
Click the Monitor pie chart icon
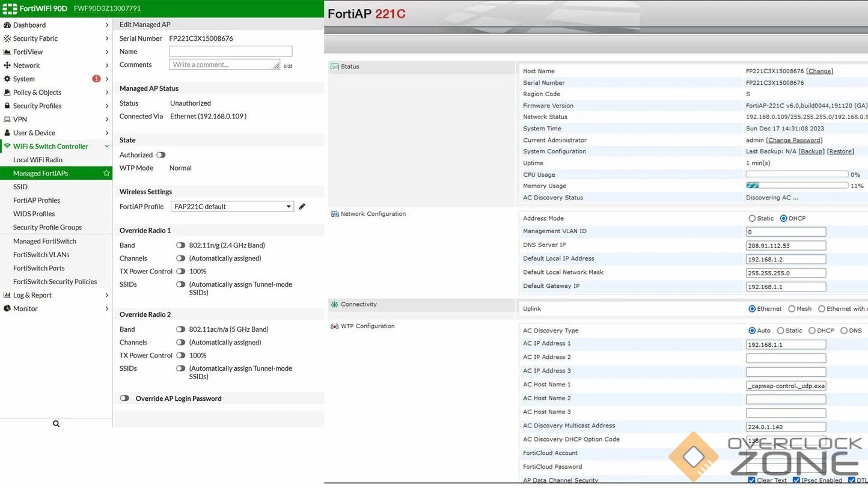(8, 309)
